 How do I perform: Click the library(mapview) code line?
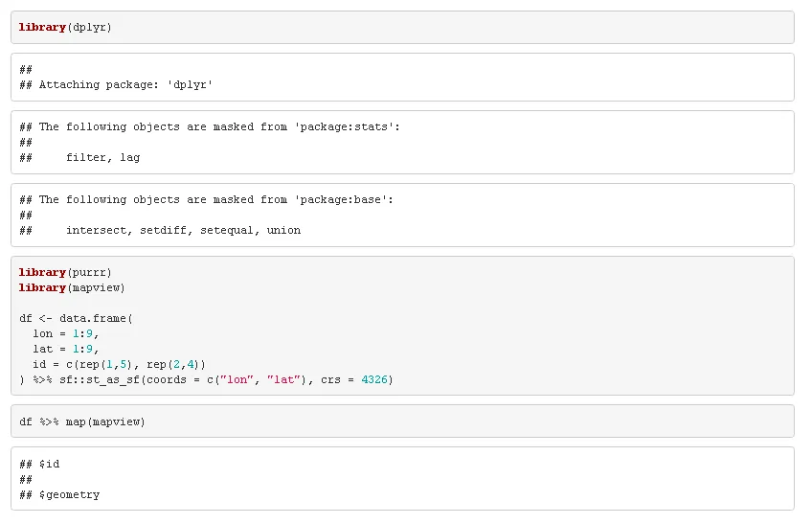point(72,287)
